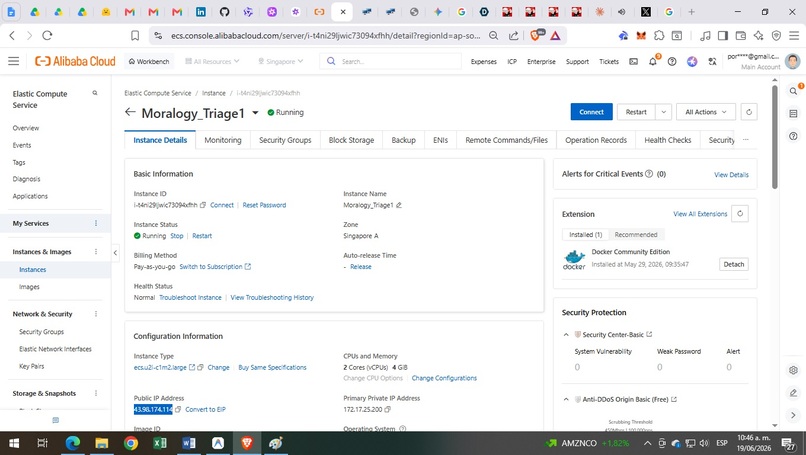
Task: Switch to the Monitoring tab
Action: coord(223,140)
